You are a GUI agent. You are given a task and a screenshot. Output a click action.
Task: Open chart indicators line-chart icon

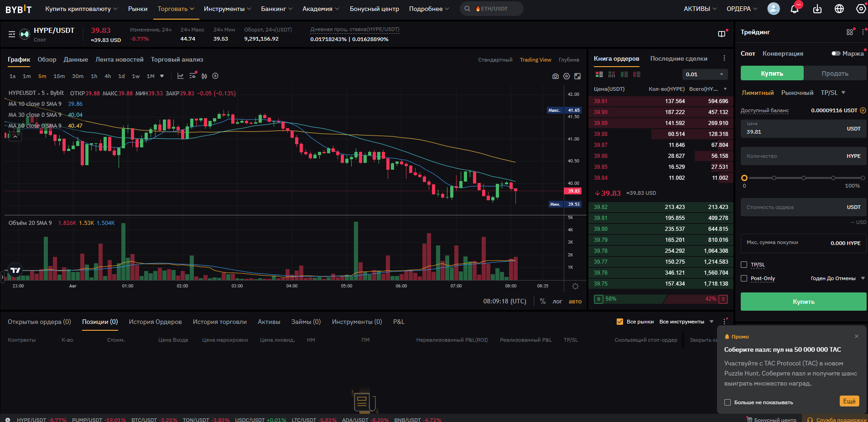[181, 76]
